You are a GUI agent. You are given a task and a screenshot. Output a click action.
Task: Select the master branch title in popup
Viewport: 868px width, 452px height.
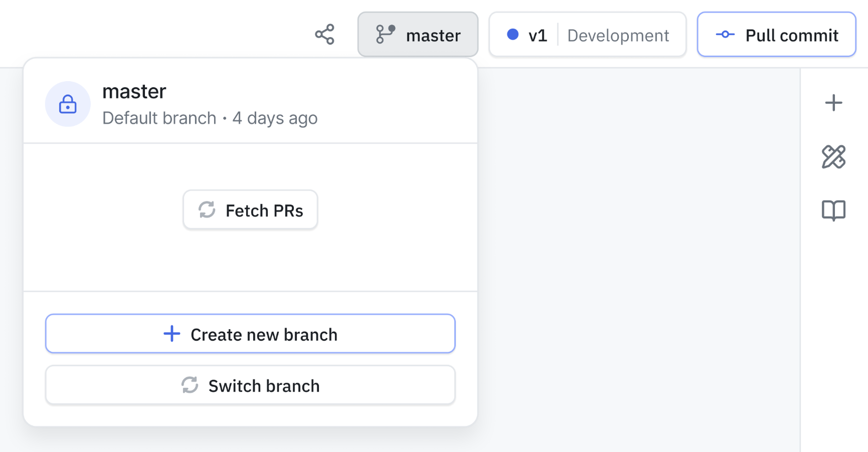tap(134, 92)
